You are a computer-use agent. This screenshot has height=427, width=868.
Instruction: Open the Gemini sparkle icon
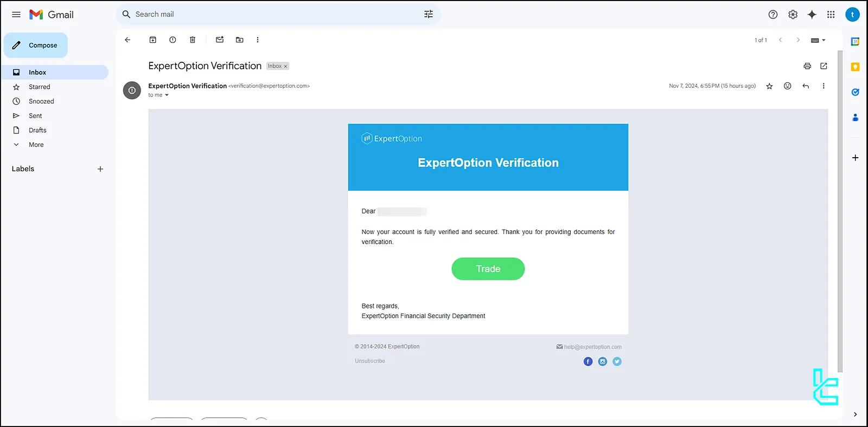click(x=812, y=15)
